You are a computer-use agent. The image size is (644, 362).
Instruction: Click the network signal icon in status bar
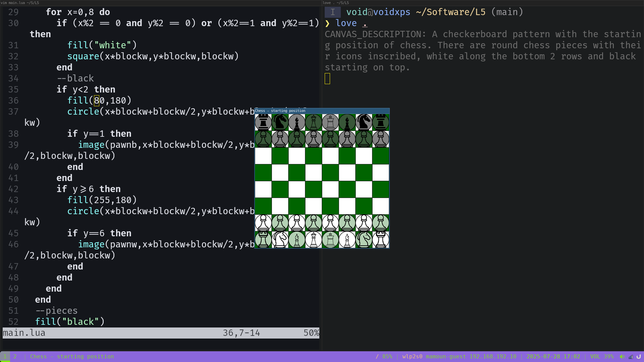click(x=631, y=357)
